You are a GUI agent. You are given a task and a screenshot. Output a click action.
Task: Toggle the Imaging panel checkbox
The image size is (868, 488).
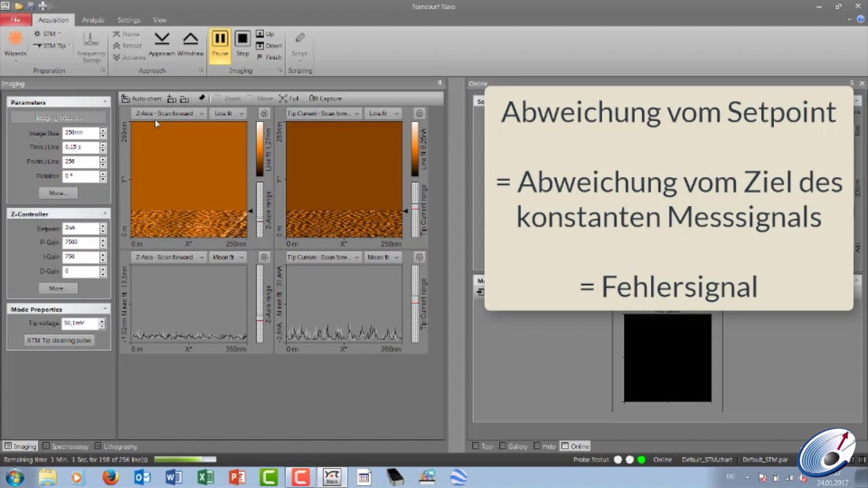[8, 446]
